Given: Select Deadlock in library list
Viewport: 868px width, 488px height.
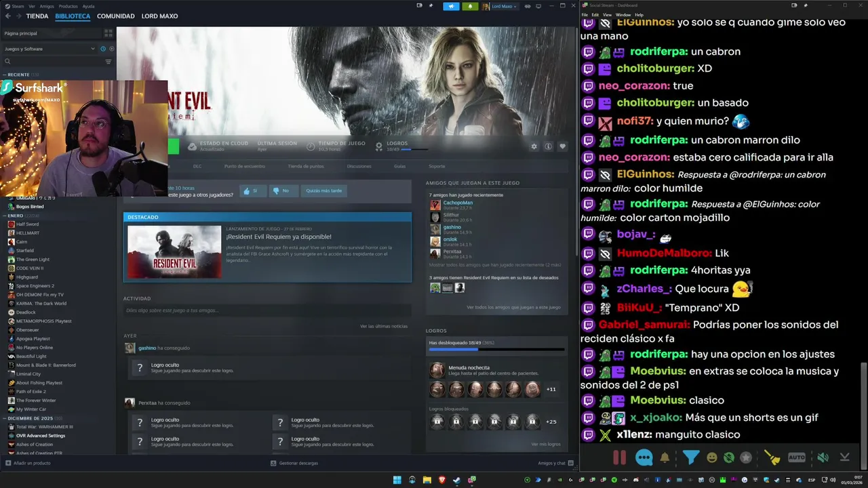Looking at the screenshot, I should (x=26, y=312).
